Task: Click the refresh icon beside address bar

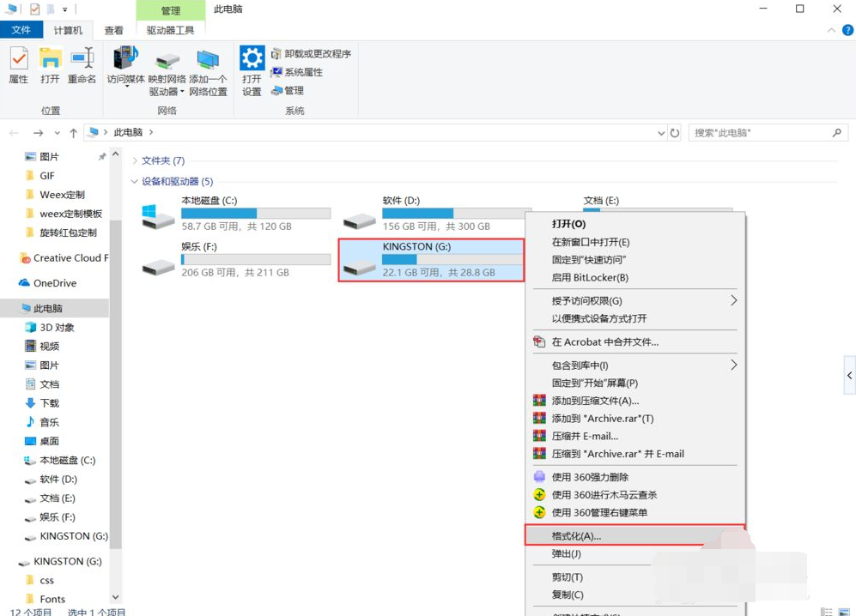Action: (x=675, y=133)
